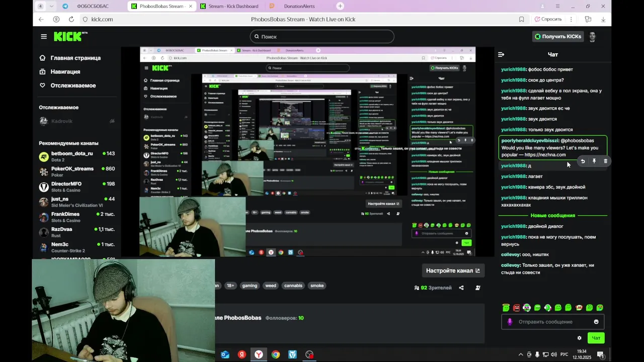Click the 92 Зрителей viewer count
The width and height of the screenshot is (644, 362).
(x=433, y=288)
